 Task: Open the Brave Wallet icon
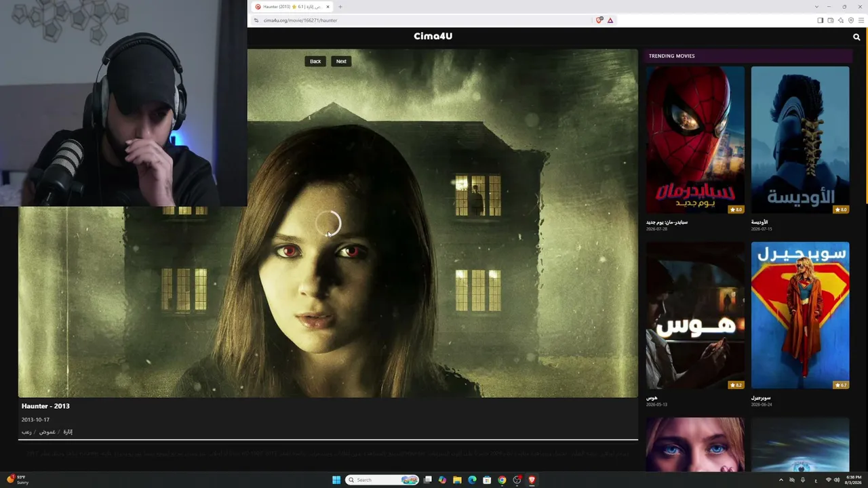(x=831, y=20)
